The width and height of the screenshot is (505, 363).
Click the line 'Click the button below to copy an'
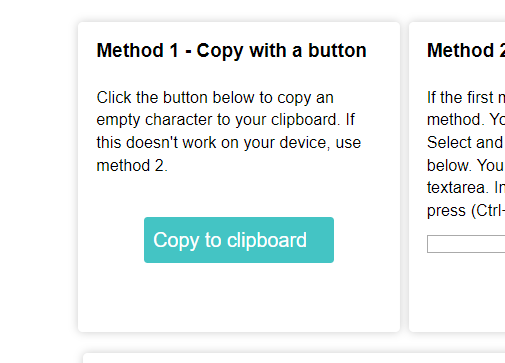[215, 98]
